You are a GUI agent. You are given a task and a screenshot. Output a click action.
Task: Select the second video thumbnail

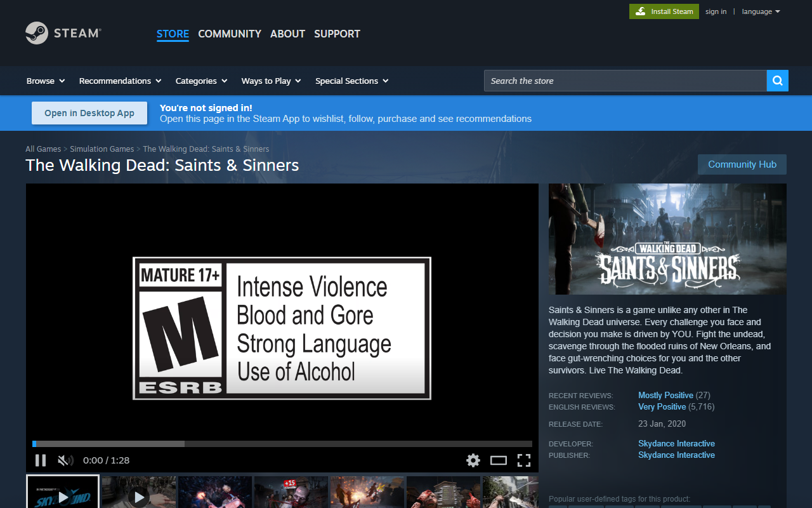coord(139,492)
